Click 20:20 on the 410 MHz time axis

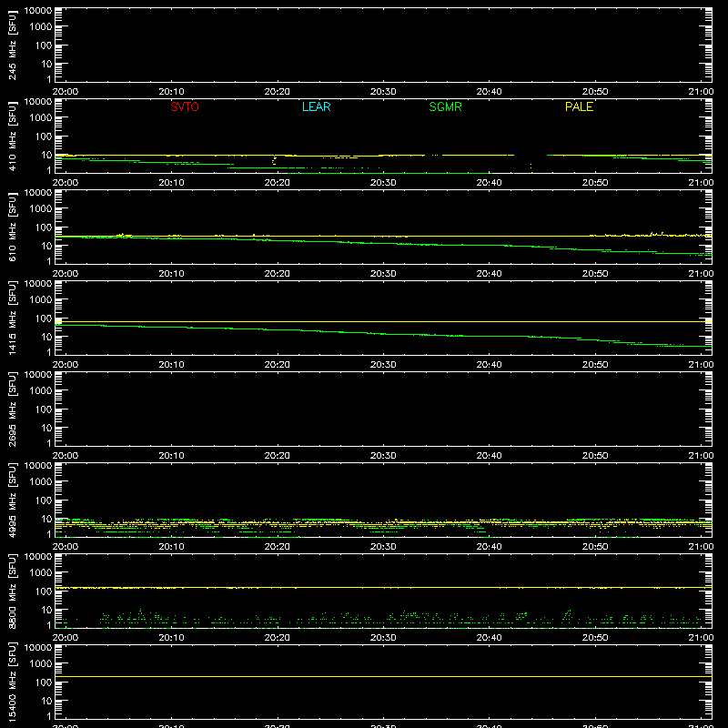coord(278,183)
